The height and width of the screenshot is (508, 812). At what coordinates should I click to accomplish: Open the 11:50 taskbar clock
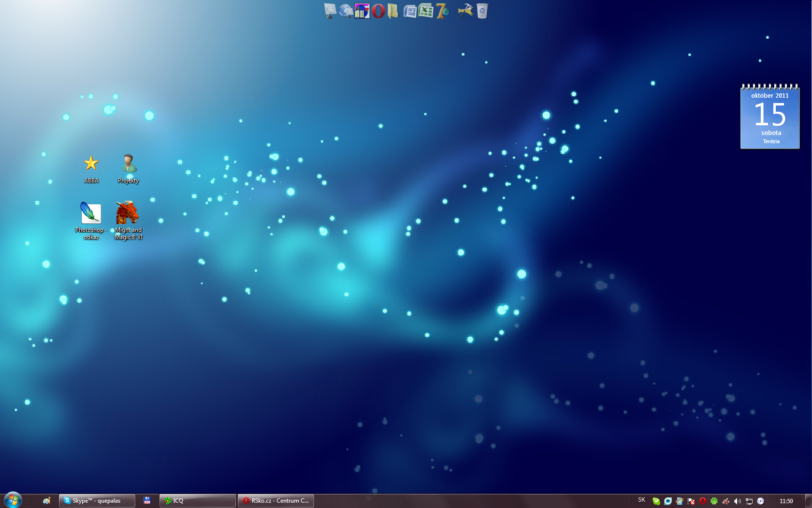click(786, 501)
